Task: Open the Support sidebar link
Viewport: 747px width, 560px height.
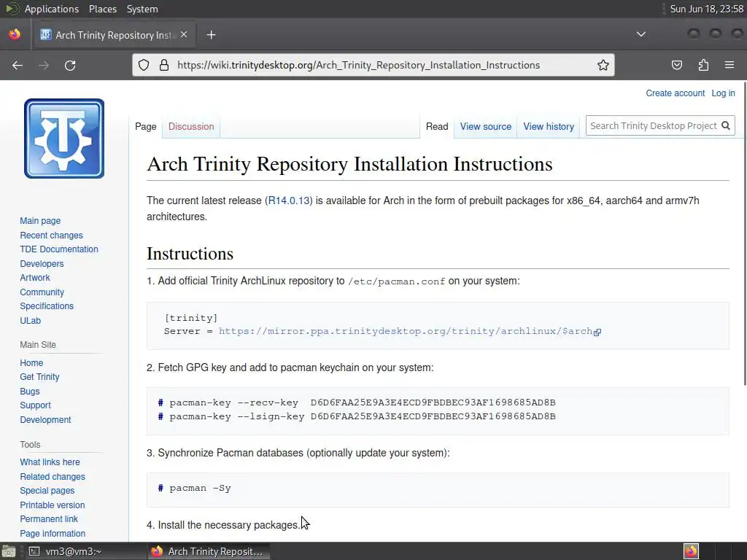Action: coord(35,405)
